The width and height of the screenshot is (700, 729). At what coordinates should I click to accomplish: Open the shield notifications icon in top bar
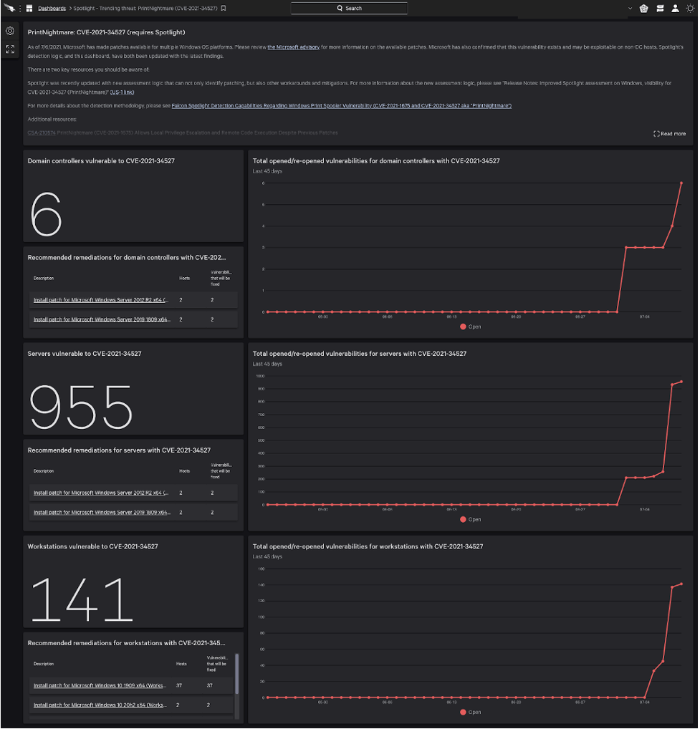[644, 9]
